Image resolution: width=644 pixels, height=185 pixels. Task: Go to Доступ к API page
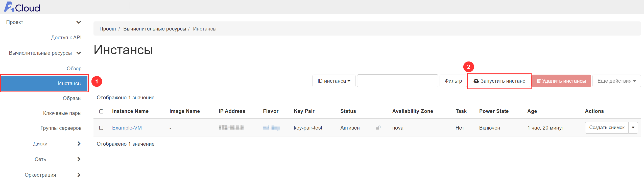(x=66, y=38)
